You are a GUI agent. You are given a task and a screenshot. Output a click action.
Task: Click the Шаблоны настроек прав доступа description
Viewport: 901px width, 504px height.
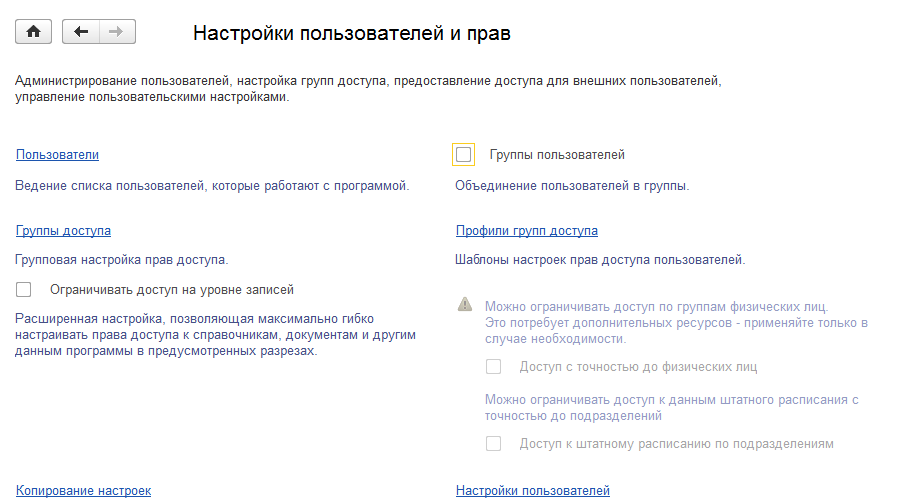(x=600, y=260)
